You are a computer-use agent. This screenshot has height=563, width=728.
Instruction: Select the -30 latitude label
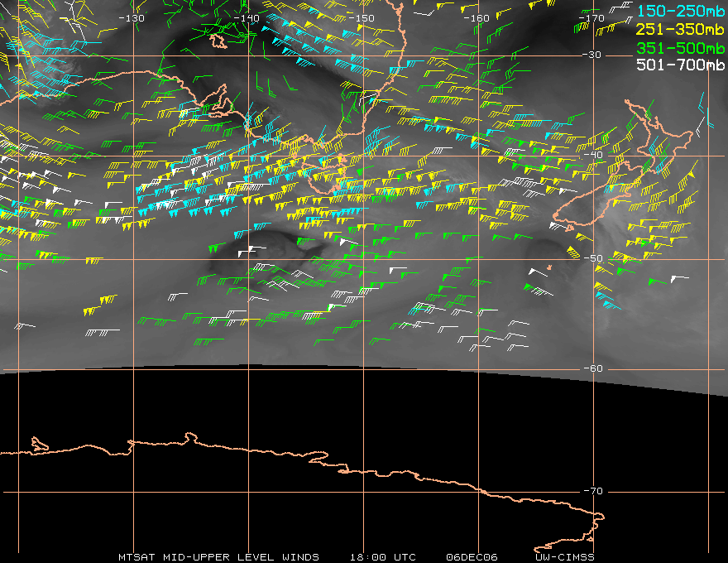click(592, 55)
